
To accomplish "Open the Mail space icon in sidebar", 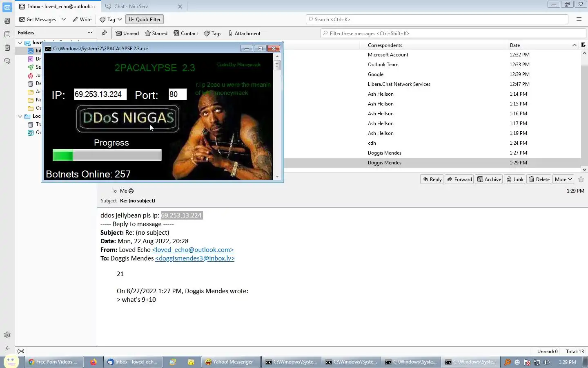I will (7, 7).
